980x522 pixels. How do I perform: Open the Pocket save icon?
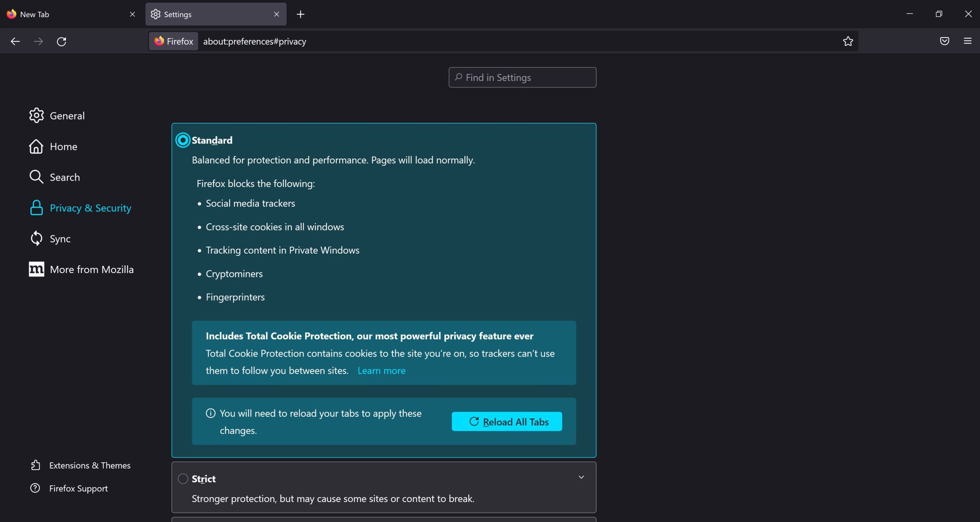(x=944, y=41)
